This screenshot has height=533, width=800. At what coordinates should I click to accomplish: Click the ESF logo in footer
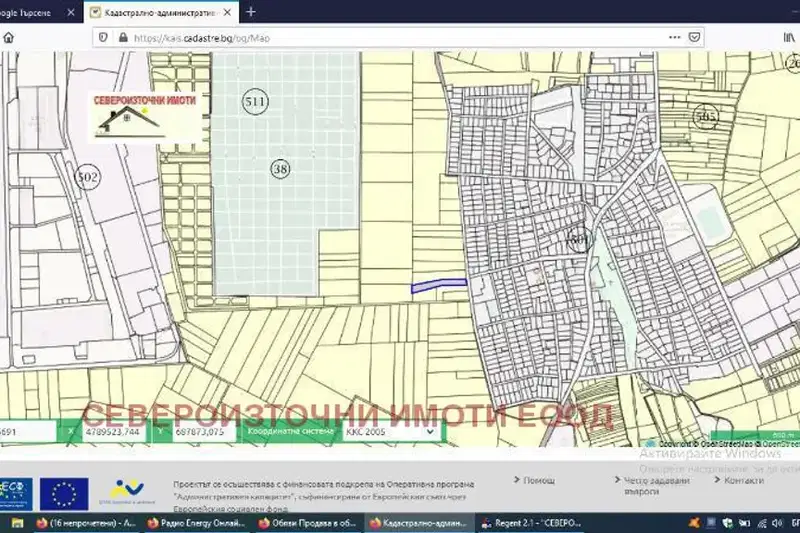click(15, 494)
